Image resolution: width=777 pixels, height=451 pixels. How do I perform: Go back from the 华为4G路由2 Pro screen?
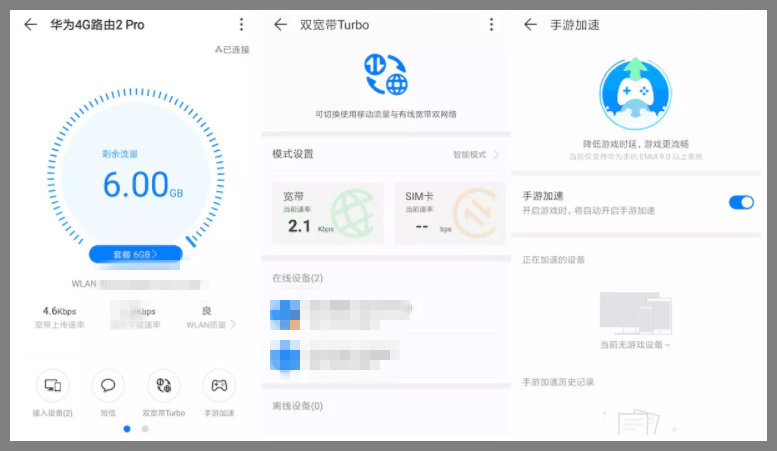pos(31,24)
